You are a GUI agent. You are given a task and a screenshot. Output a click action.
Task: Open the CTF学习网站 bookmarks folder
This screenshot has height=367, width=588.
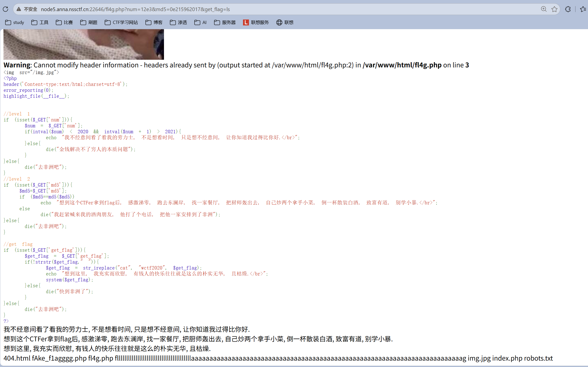pyautogui.click(x=121, y=22)
